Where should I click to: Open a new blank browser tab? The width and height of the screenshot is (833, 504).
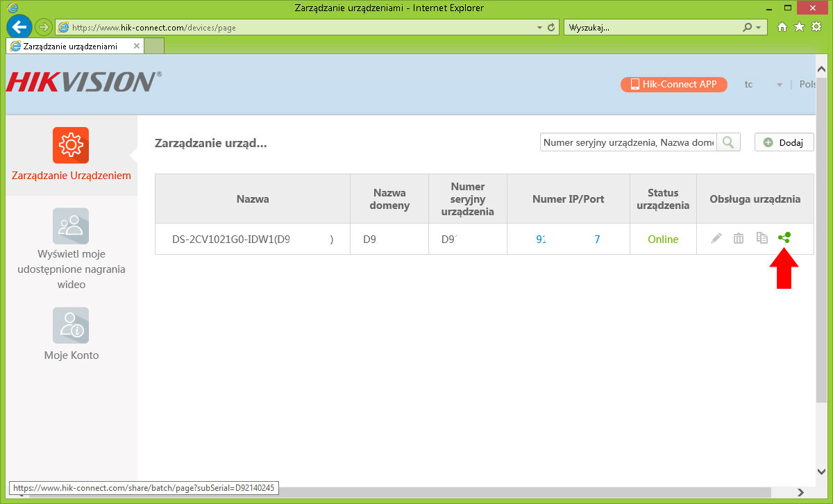154,46
